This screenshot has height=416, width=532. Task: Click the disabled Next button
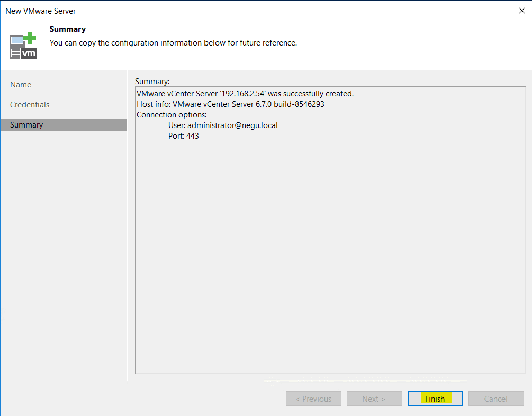[374, 399]
